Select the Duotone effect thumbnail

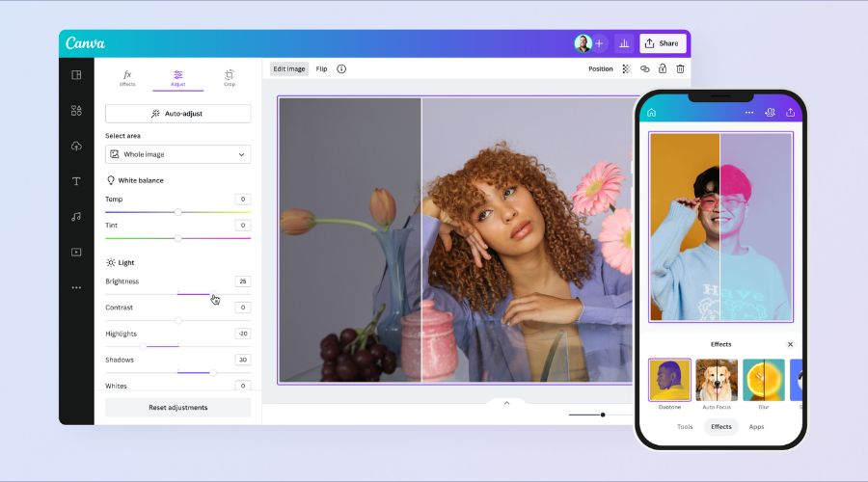(670, 380)
